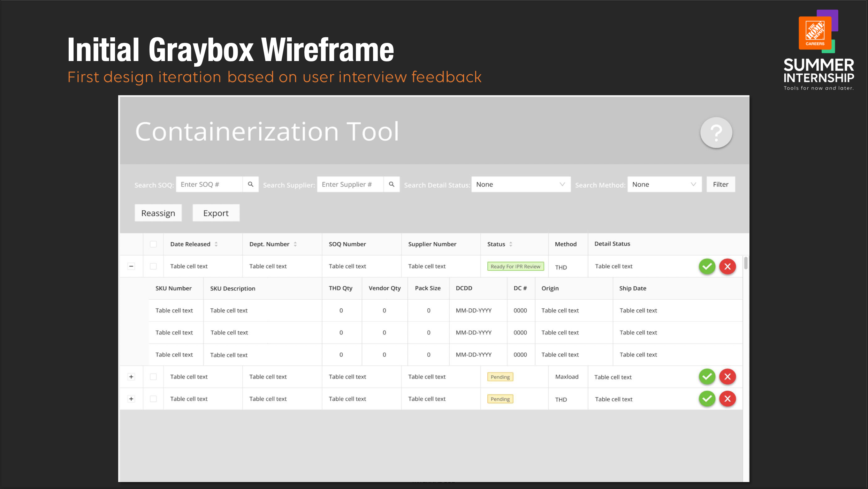868x489 pixels.
Task: Sort by Status column arrows
Action: [511, 244]
